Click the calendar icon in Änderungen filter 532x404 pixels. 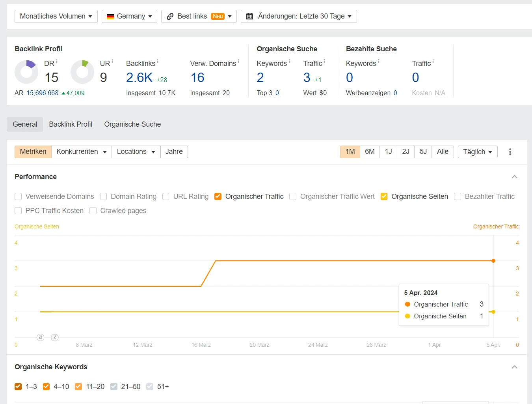tap(249, 16)
